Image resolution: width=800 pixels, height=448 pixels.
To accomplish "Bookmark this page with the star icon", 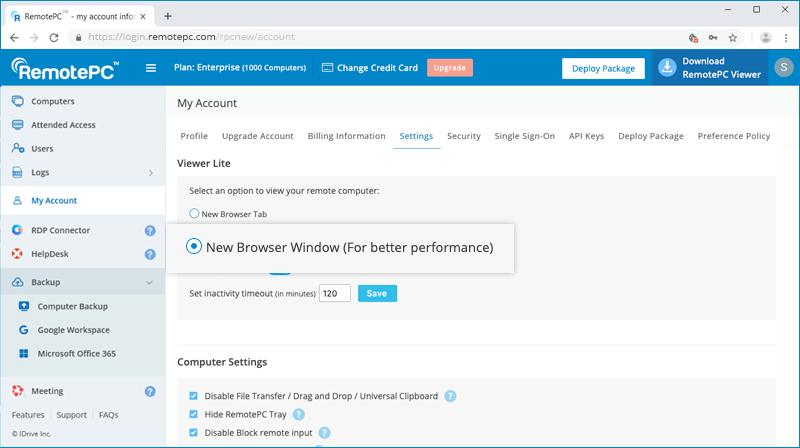I will point(733,37).
